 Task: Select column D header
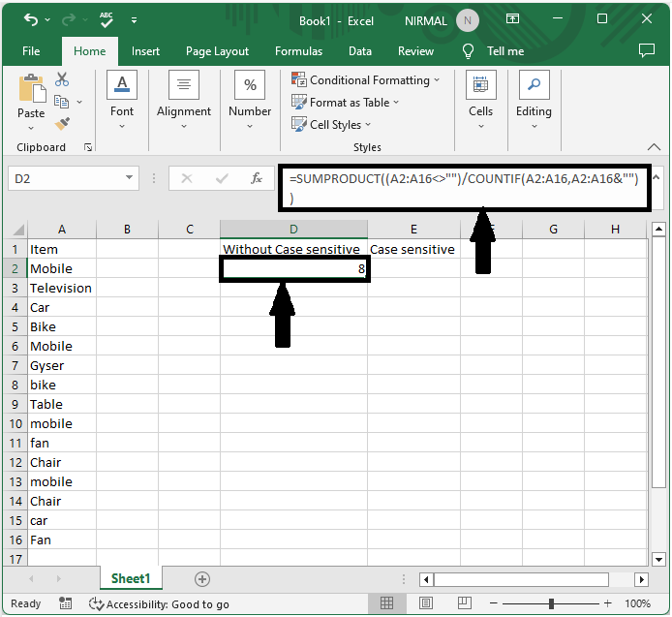293,230
